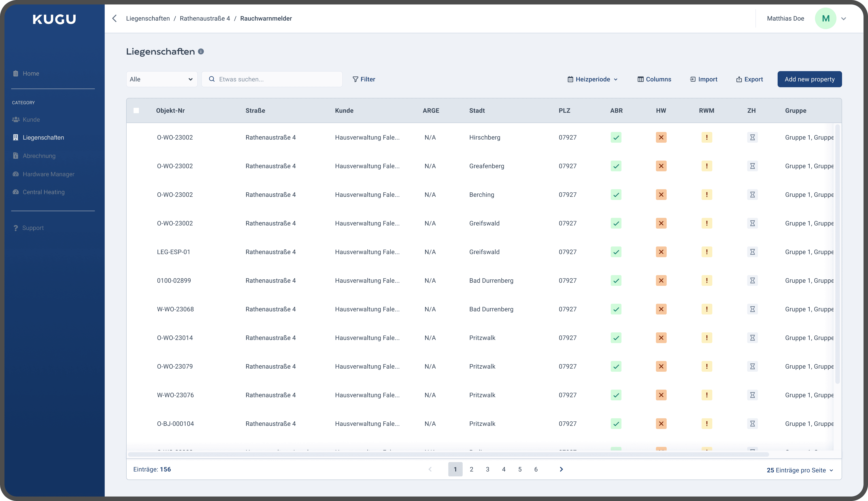Click the ZH hourglass icon in LEG-ESP-01 row
The image size is (868, 501).
pyautogui.click(x=752, y=252)
